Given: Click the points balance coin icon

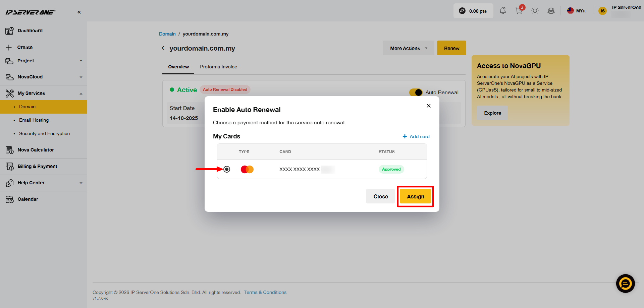Looking at the screenshot, I should (x=462, y=11).
